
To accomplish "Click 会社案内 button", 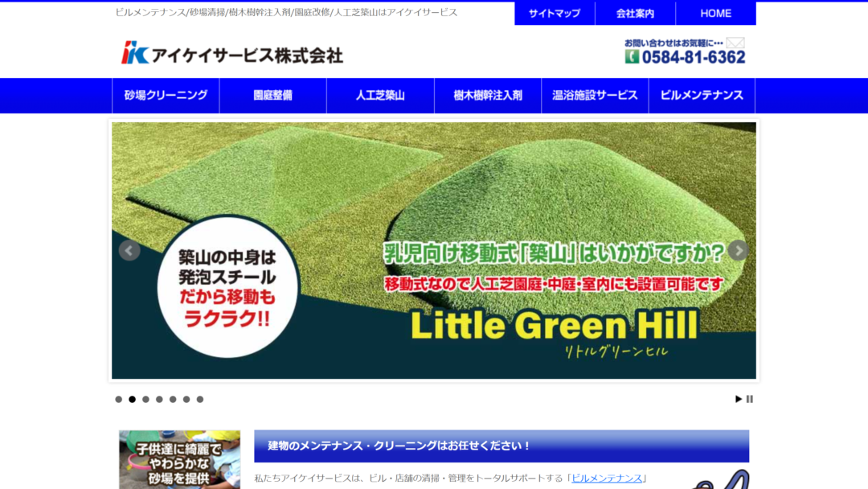I will [x=636, y=14].
